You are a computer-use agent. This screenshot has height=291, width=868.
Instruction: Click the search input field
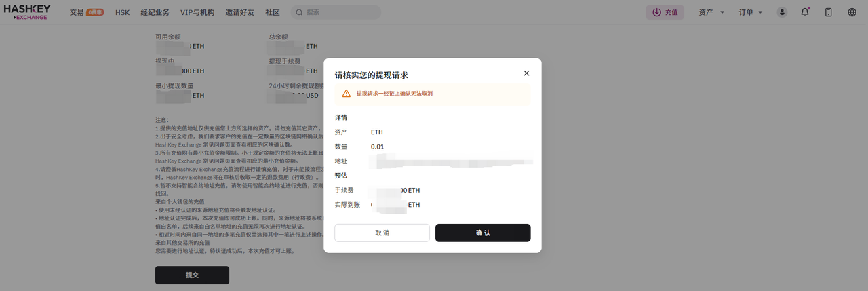coord(339,12)
